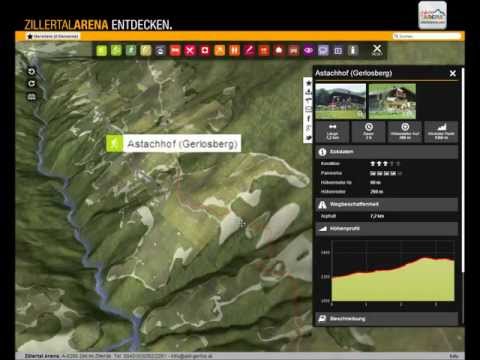The height and width of the screenshot is (360, 480).
Task: Click the info panel vertical scrollbar
Action: [x=462, y=170]
